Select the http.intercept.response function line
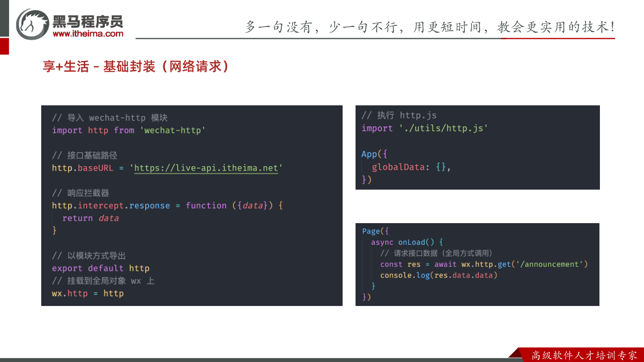The image size is (644, 362). [168, 205]
